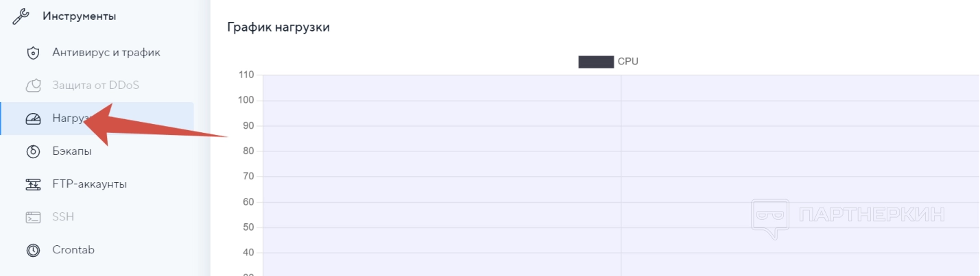Click the График нагрузки heading
Viewport: 980px width, 276px height.
(x=278, y=27)
